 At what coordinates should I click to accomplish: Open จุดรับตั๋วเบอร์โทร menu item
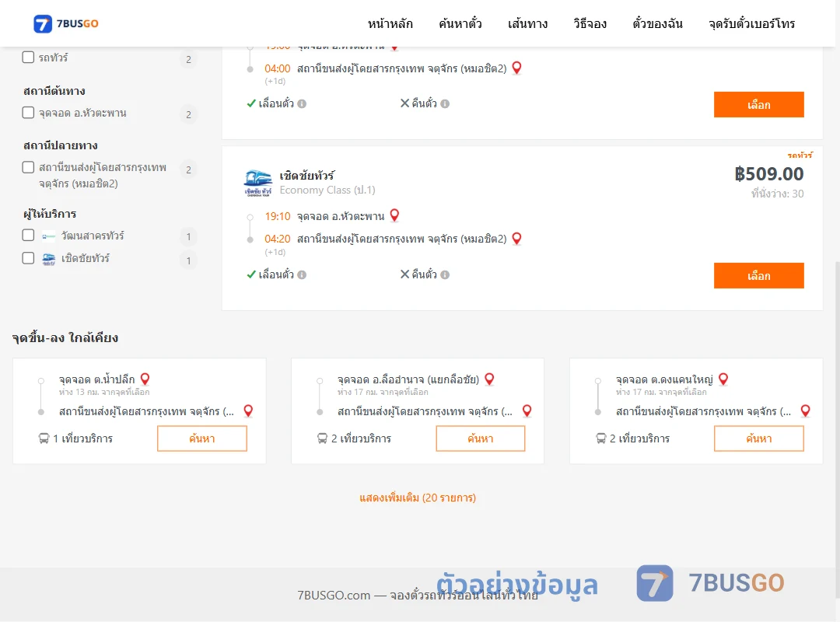[751, 23]
